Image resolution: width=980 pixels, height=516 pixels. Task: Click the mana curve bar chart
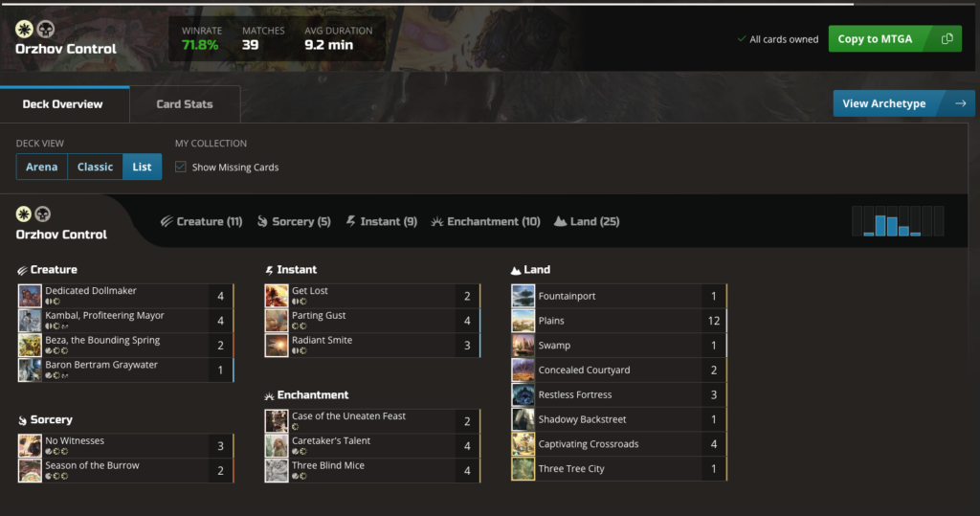coord(898,221)
